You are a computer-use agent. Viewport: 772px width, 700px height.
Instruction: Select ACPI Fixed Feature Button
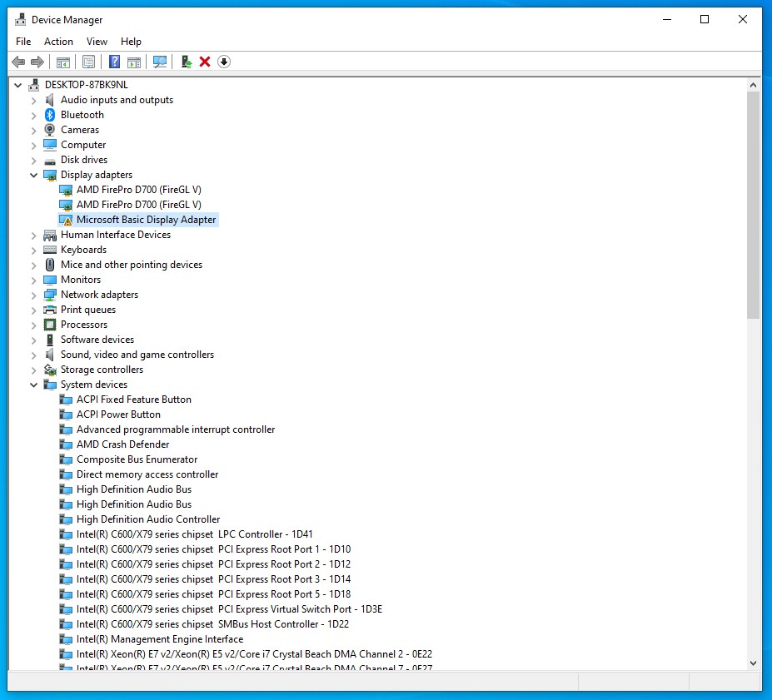click(x=134, y=400)
